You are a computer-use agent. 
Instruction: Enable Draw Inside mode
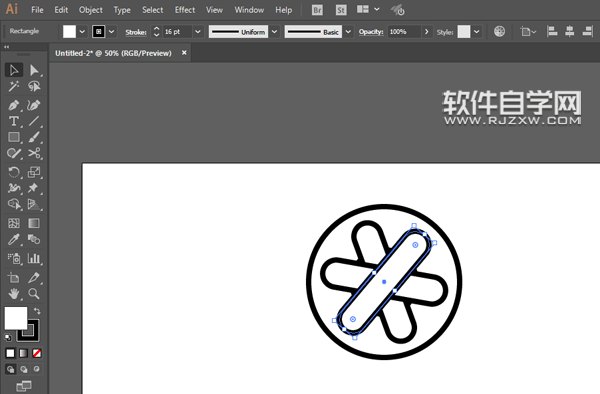(x=37, y=369)
